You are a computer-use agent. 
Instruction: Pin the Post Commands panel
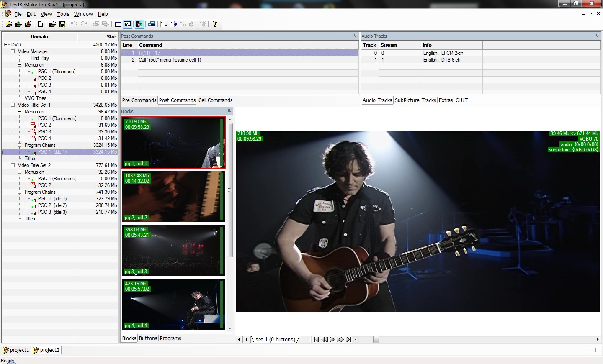click(355, 36)
